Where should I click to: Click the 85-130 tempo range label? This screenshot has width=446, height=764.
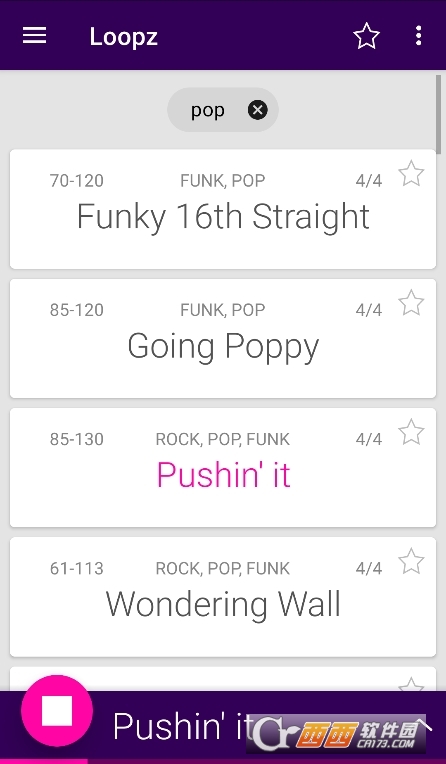coord(77,439)
